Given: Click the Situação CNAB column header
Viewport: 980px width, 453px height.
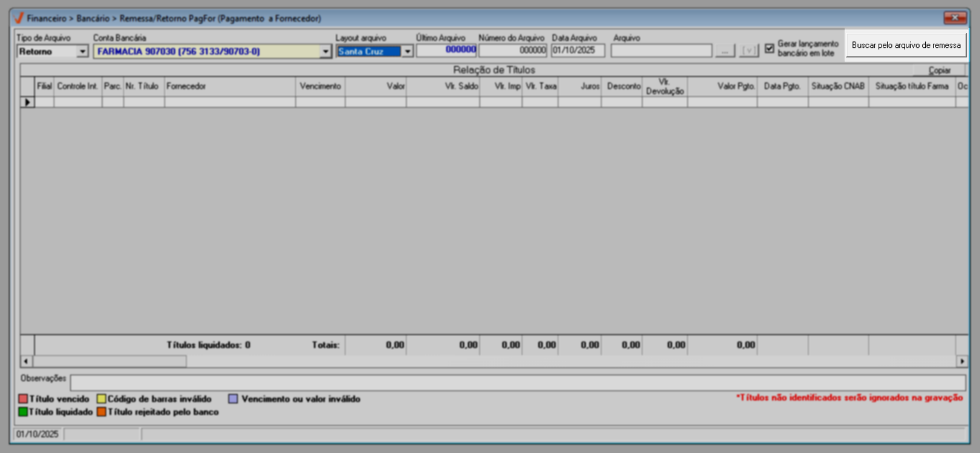Looking at the screenshot, I should pos(838,86).
